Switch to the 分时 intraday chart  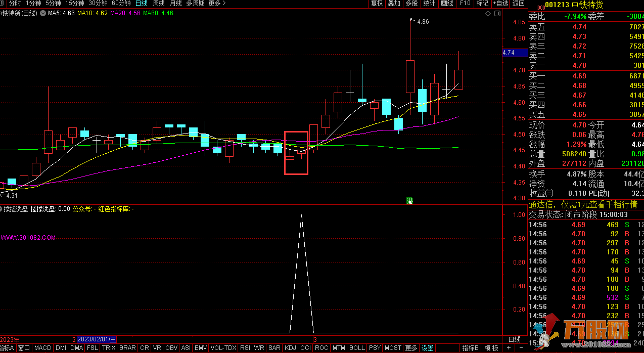15,3
